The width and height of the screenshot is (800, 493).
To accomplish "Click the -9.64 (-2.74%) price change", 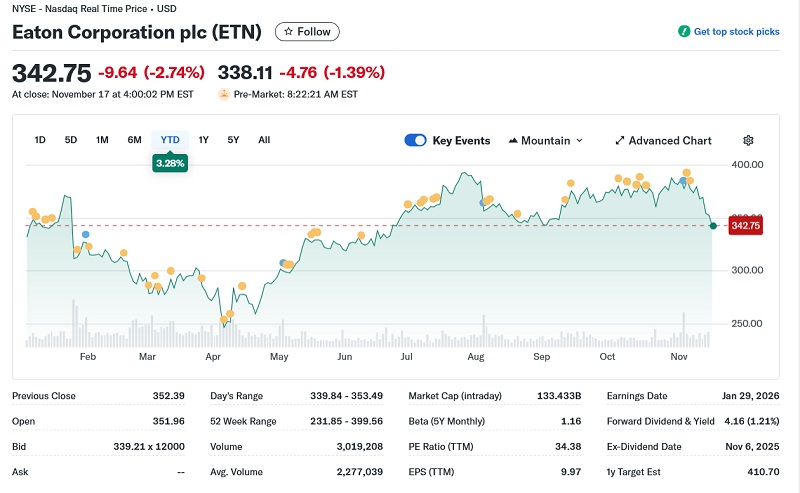I will click(x=152, y=72).
